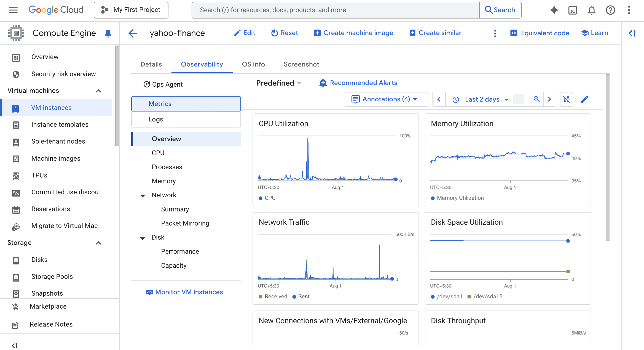The width and height of the screenshot is (644, 350).
Task: Click the Gemini sparkle icon
Action: point(554,10)
